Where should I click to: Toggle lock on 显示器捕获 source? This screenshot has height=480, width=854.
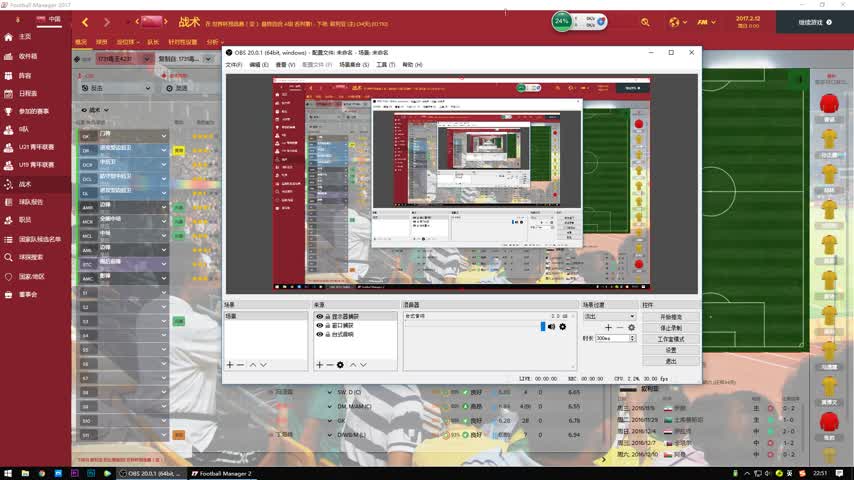tap(328, 317)
